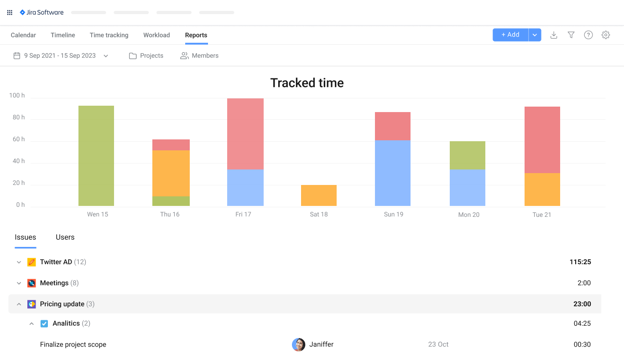
Task: Switch to the Timeline tab
Action: (x=62, y=35)
